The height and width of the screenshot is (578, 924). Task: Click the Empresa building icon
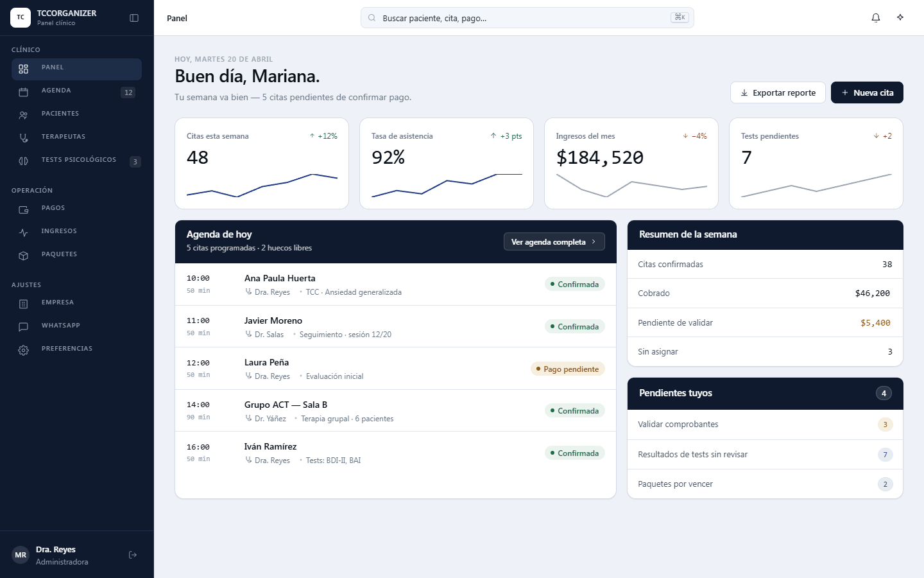tap(24, 304)
